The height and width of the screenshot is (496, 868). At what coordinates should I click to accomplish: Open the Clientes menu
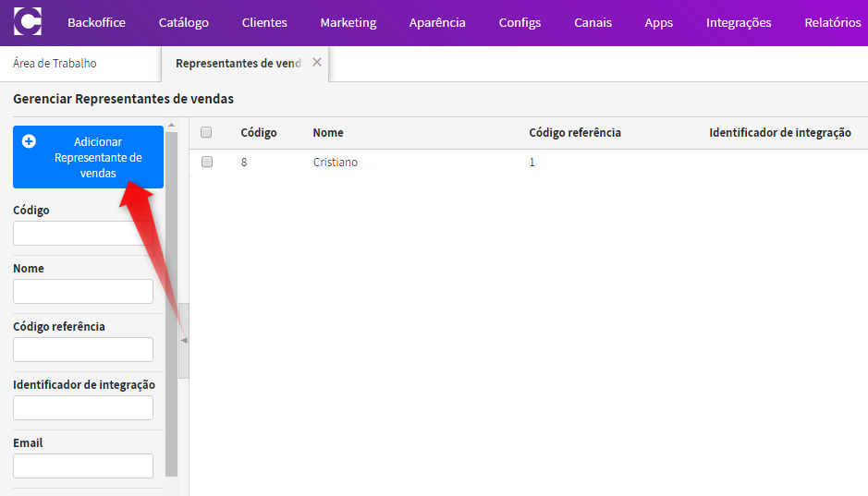[264, 23]
